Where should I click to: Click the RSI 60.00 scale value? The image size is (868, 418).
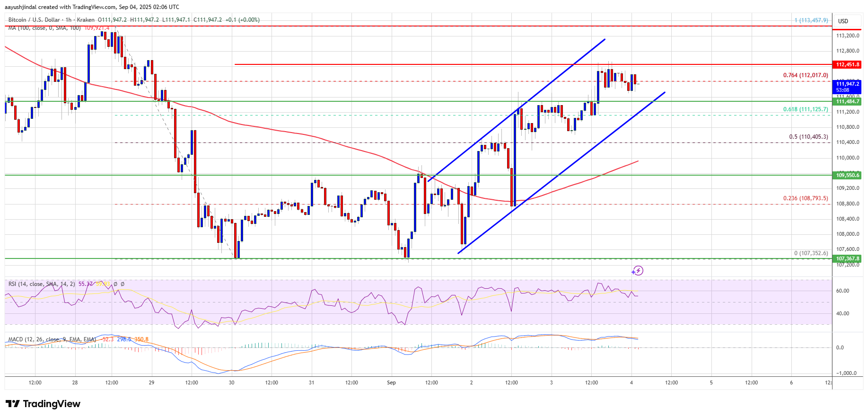click(842, 291)
